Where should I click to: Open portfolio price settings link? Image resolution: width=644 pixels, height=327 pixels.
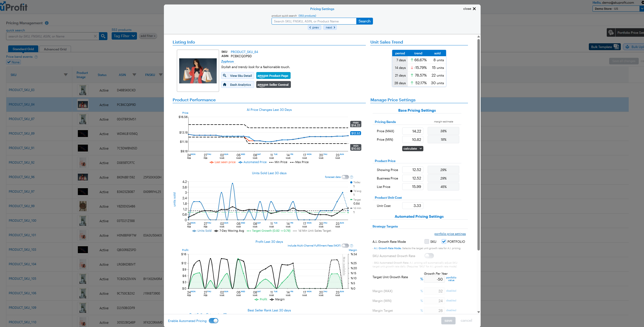[x=450, y=234]
